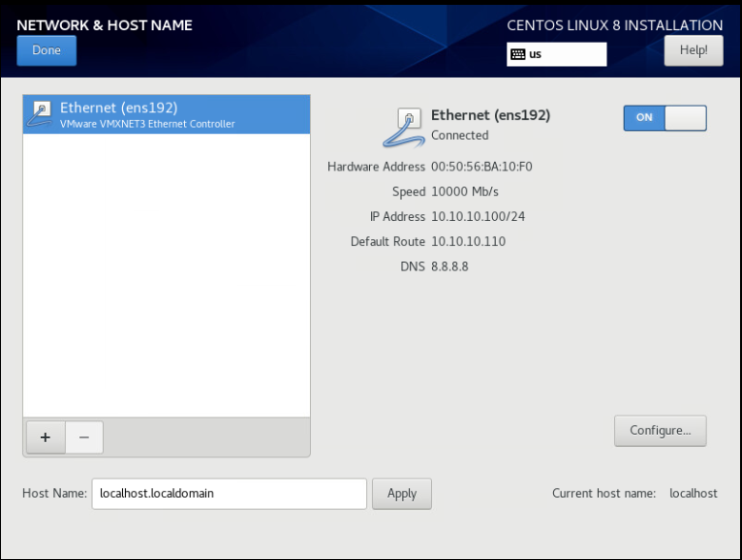742x560 pixels.
Task: Click hardware address 00:50:56:BA:10:F0
Action: pyautogui.click(x=481, y=167)
